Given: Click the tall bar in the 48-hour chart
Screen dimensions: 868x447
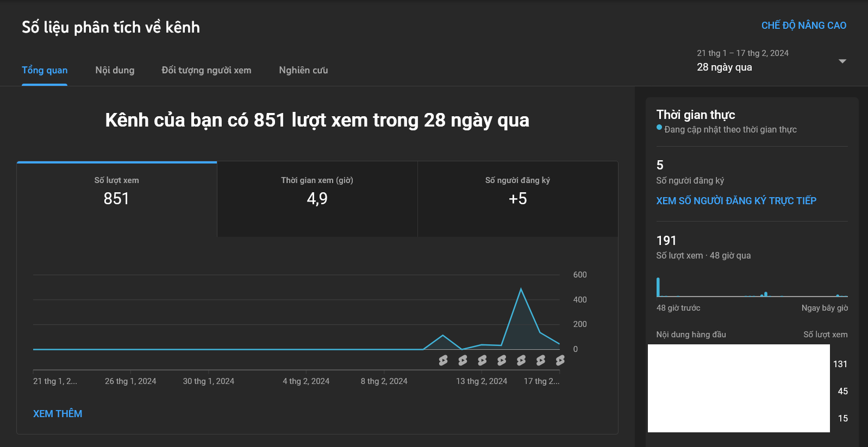Looking at the screenshot, I should click(x=658, y=287).
